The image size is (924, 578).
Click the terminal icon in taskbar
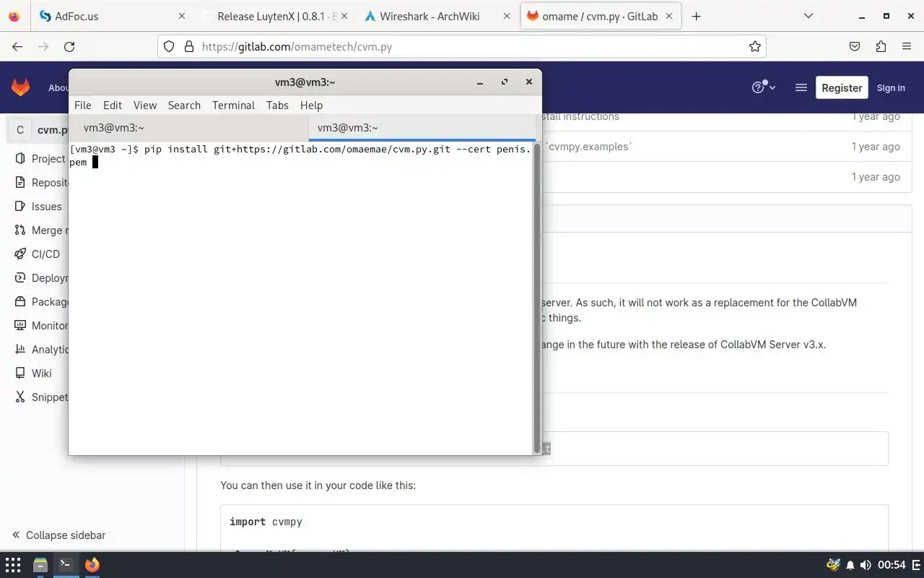point(66,564)
